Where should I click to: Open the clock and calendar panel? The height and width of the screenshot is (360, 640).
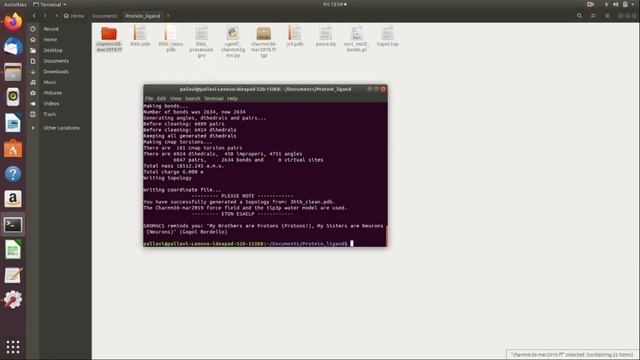(x=335, y=4)
